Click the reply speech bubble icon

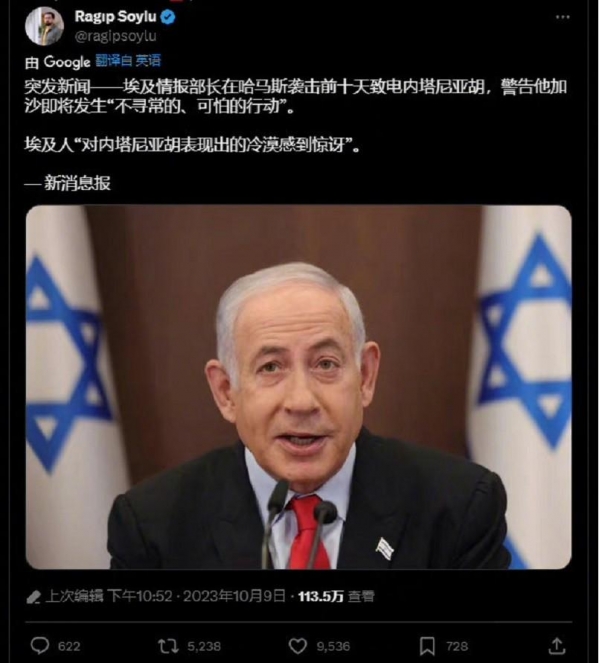click(40, 646)
